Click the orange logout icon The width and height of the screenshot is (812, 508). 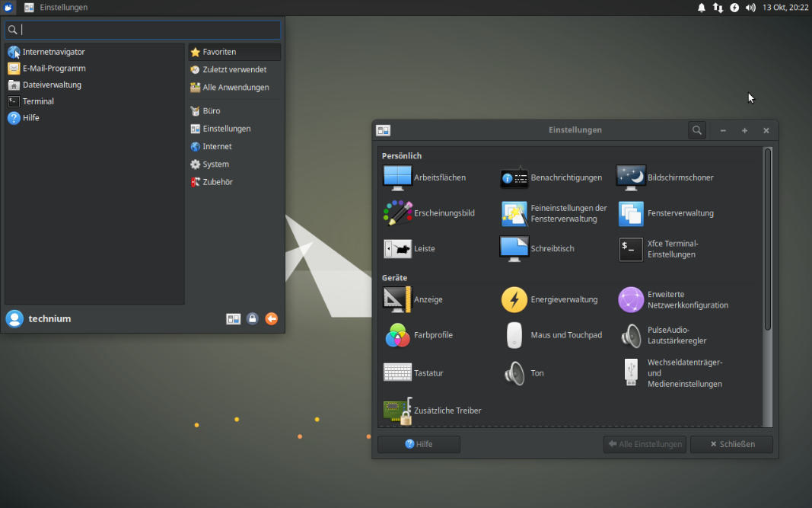[x=271, y=318]
